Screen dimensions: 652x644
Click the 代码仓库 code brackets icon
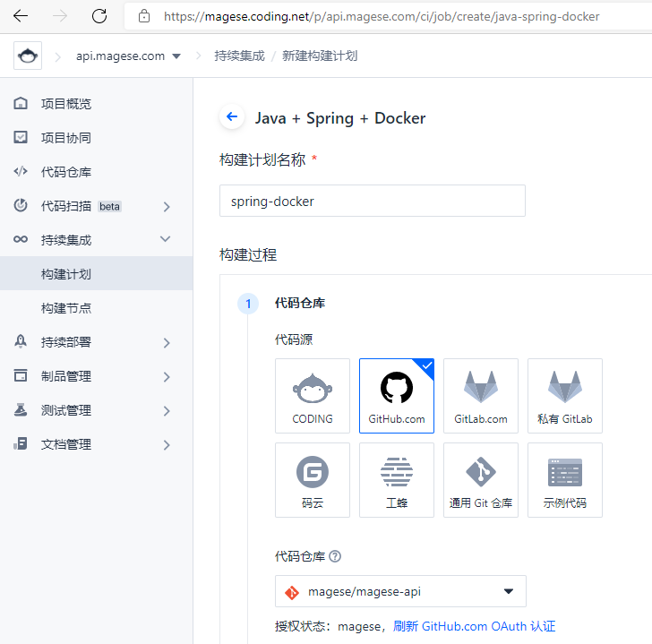21,171
